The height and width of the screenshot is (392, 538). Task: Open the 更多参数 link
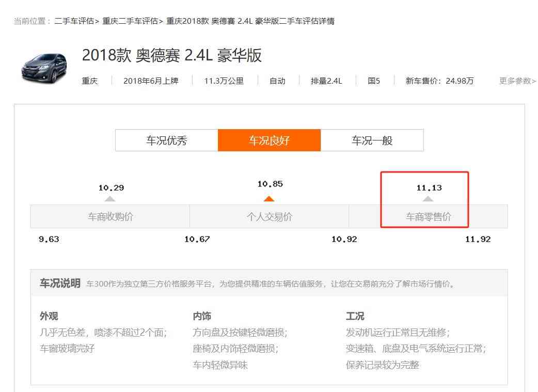click(x=516, y=81)
